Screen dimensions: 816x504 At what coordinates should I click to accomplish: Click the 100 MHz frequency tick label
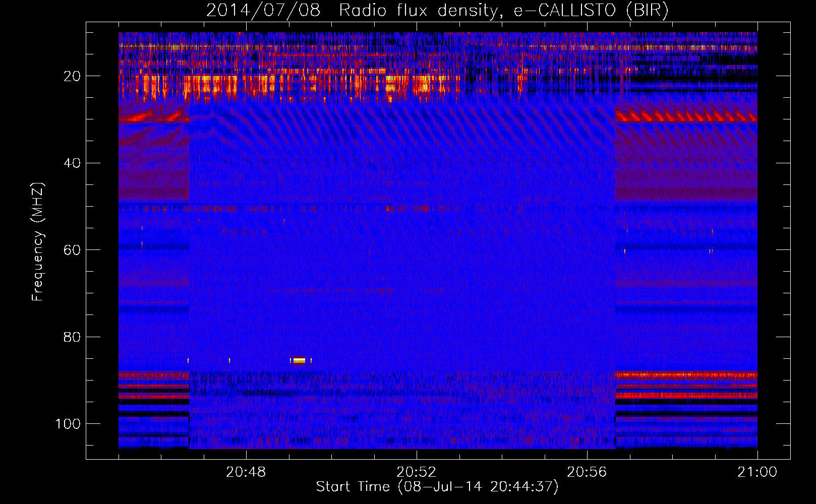pyautogui.click(x=68, y=424)
